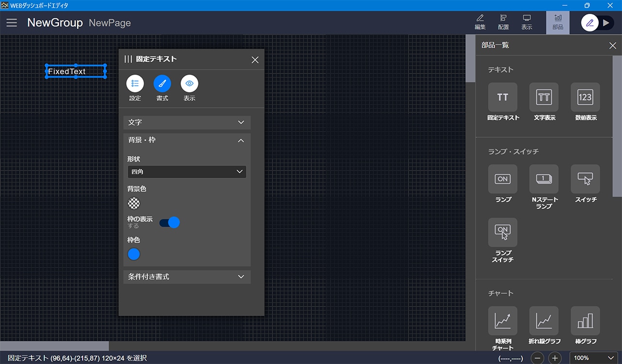This screenshot has width=622, height=364.
Task: Pick the 棒グラフ chart icon
Action: pyautogui.click(x=585, y=321)
